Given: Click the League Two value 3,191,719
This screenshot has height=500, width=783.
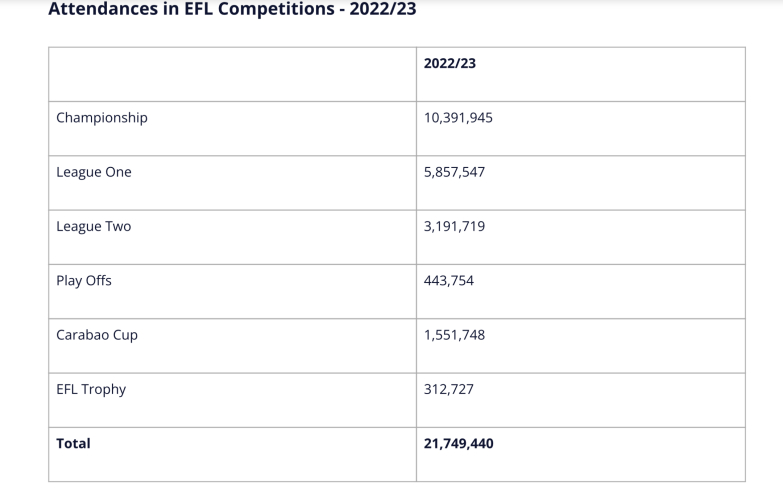Looking at the screenshot, I should 455,226.
